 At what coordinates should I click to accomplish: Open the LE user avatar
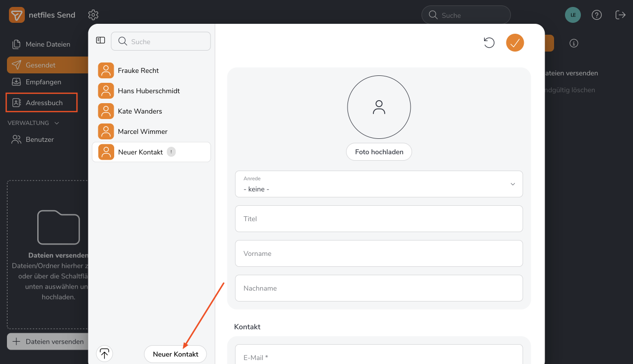pyautogui.click(x=573, y=15)
